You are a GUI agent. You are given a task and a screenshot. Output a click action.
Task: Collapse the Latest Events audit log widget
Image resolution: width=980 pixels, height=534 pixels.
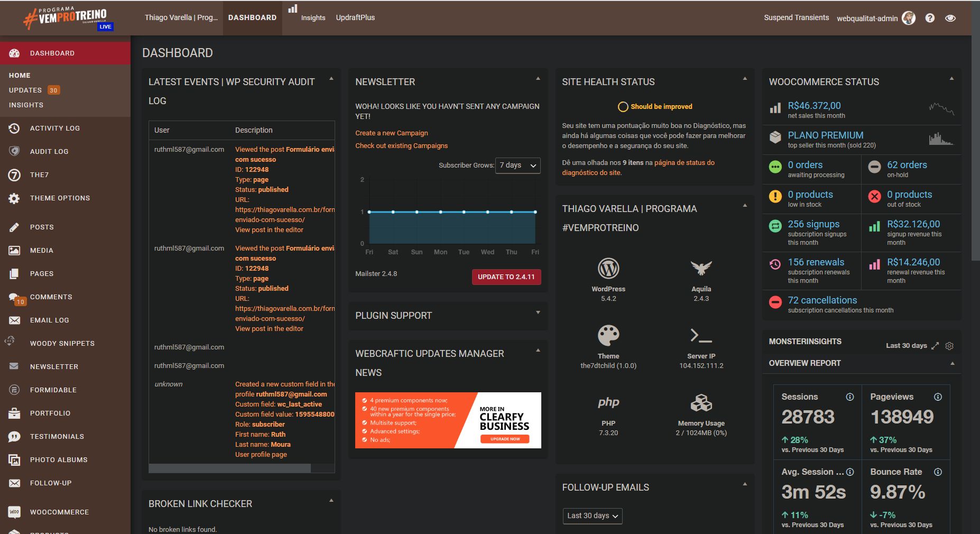331,79
